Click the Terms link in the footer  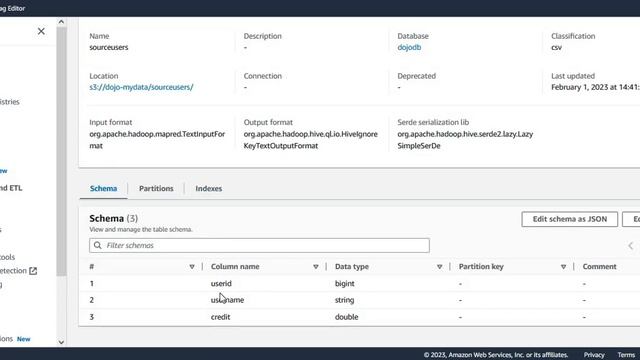tap(626, 355)
